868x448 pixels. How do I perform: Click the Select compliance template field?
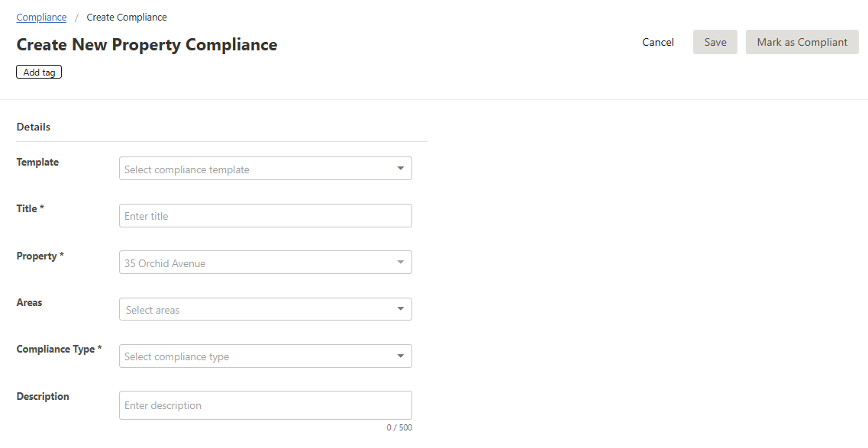[x=256, y=169]
